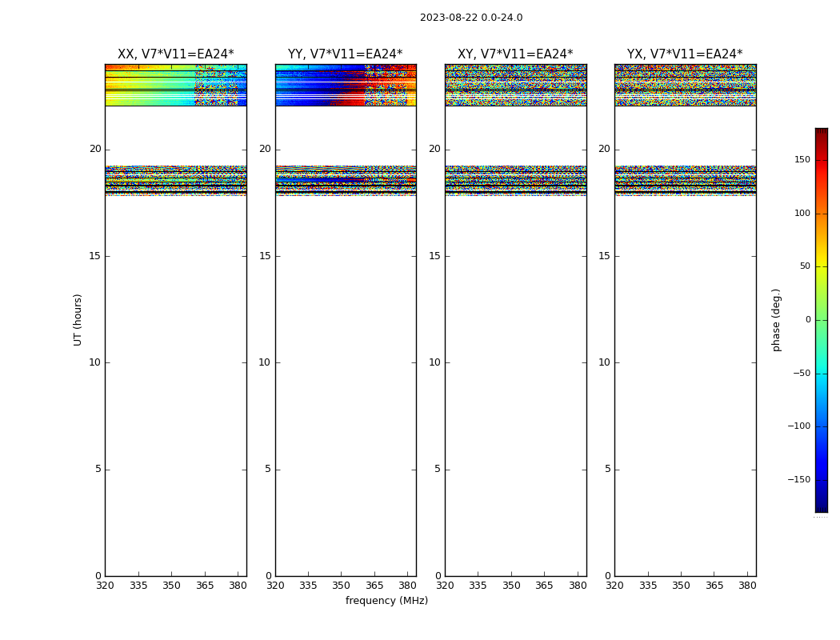Click the plot title "2023-08-22 0.0-24.0"
Viewport: 840px width, 640px height.
(x=471, y=17)
